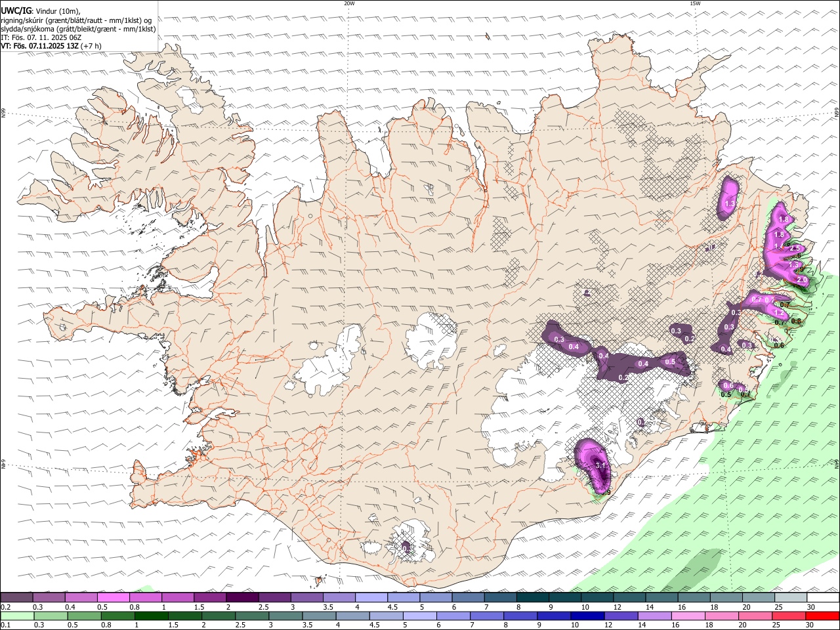
Task: Pick the dark mauve 0.2–0.3 swatch, upper legend
Action: point(16,598)
